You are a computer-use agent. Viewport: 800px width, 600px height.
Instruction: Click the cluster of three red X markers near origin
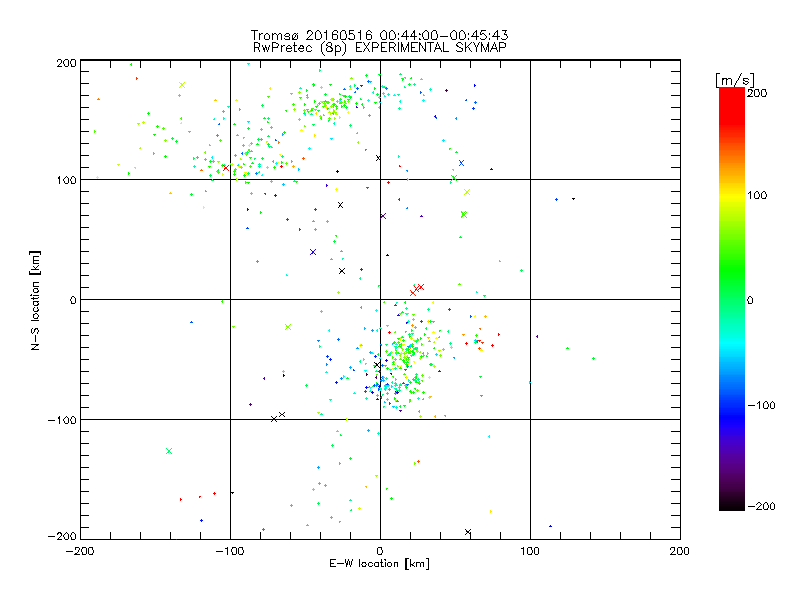[417, 290]
